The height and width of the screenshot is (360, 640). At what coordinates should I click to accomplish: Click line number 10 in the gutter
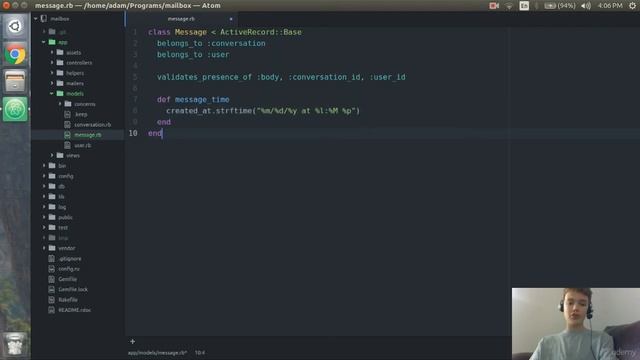coord(133,133)
